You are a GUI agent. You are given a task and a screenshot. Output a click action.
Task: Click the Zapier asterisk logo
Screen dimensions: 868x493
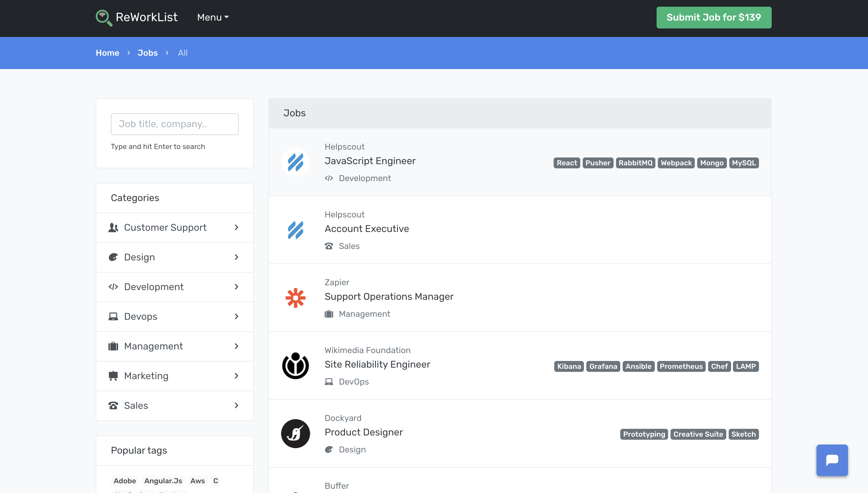pyautogui.click(x=295, y=298)
